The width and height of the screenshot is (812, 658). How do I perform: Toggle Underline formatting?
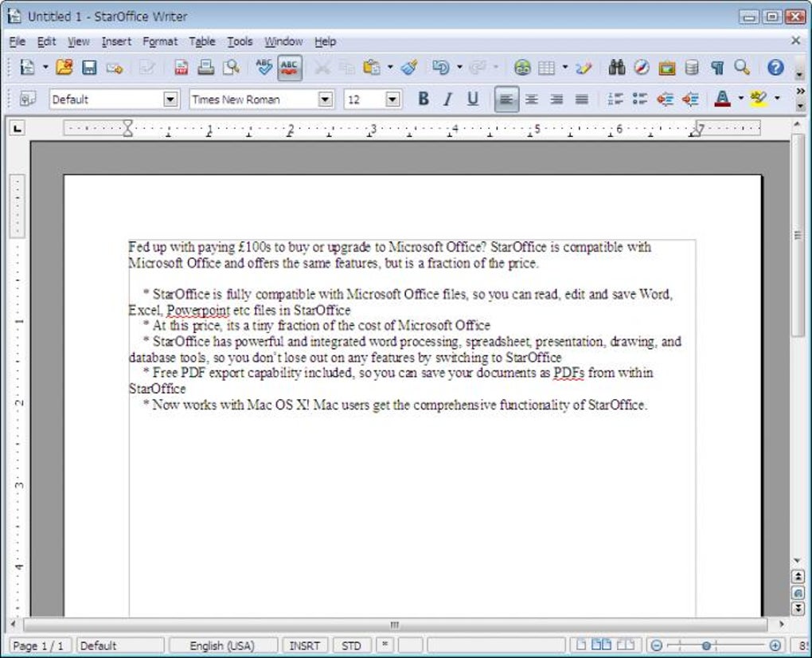[x=473, y=99]
